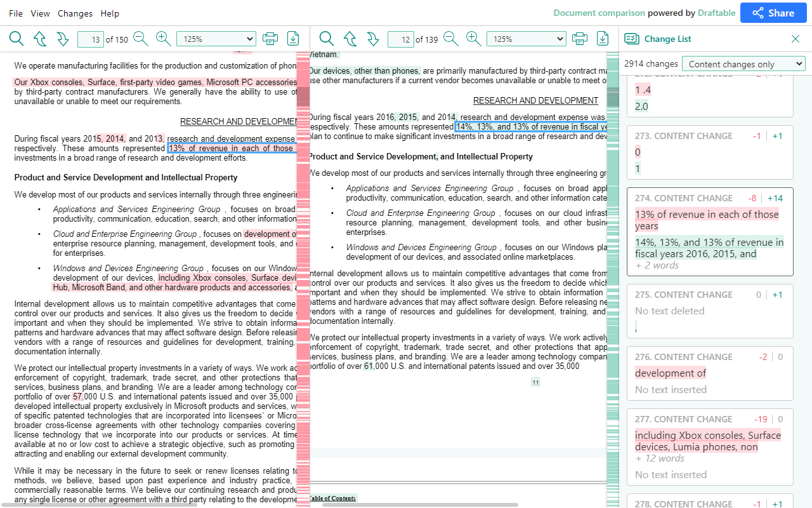The height and width of the screenshot is (508, 812).
Task: Follow the Draftable link
Action: (717, 13)
